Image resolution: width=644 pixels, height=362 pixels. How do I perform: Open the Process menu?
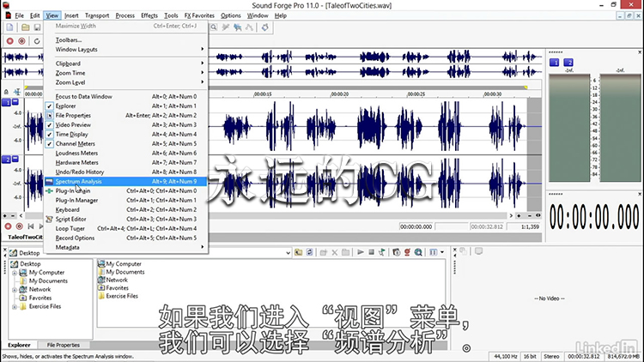point(125,15)
